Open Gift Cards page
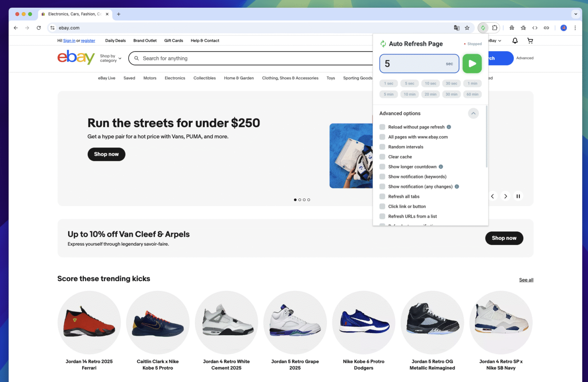The image size is (588, 382). 173,41
